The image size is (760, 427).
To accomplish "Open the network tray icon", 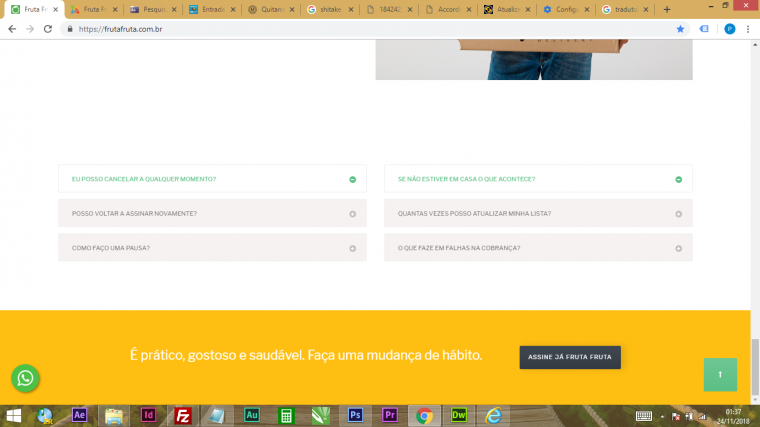I will (x=702, y=417).
